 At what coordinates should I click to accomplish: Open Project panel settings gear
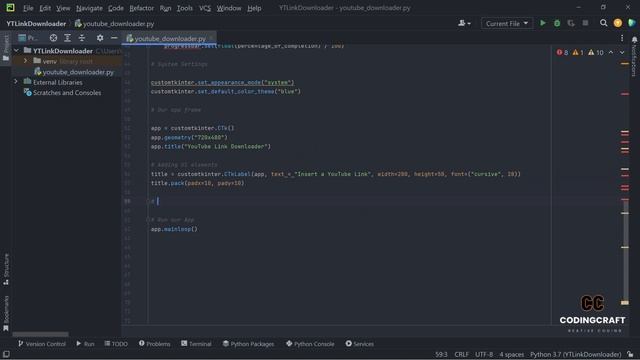[x=100, y=38]
